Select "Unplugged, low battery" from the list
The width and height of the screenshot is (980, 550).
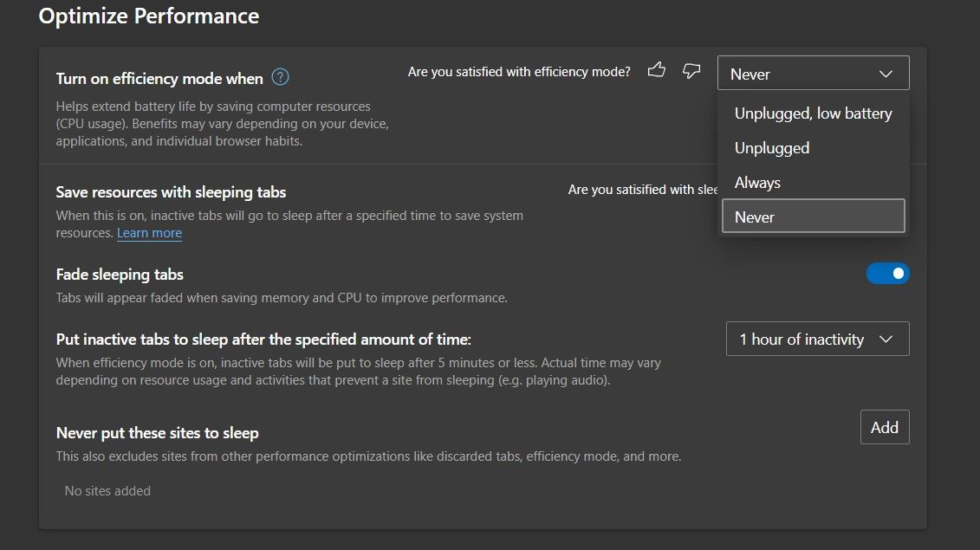(812, 113)
